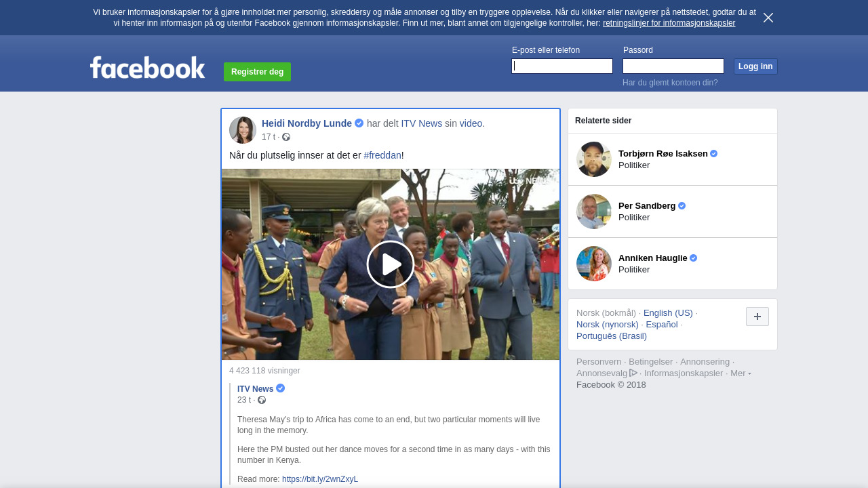The image size is (868, 488).
Task: Click Anniken Hauglie's verified badge
Action: coord(694,258)
